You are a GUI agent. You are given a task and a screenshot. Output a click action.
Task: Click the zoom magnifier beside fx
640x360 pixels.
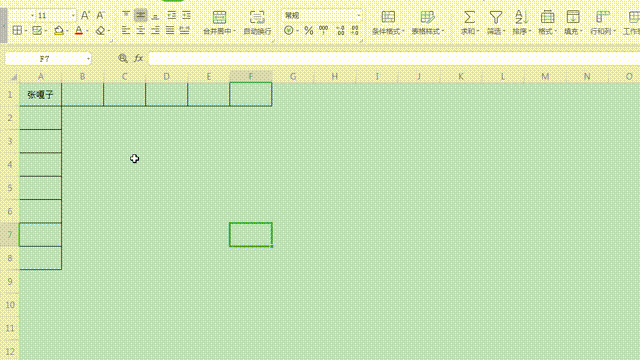pyautogui.click(x=123, y=58)
